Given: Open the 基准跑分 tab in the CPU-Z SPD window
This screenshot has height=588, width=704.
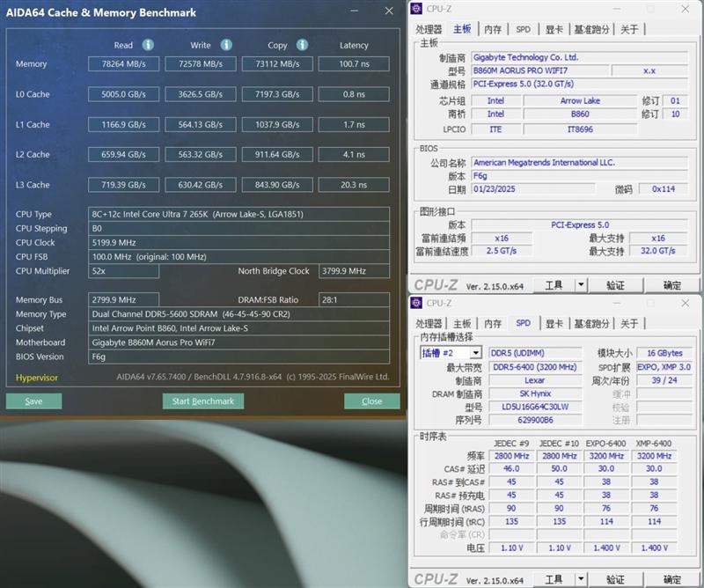Looking at the screenshot, I should 591,323.
